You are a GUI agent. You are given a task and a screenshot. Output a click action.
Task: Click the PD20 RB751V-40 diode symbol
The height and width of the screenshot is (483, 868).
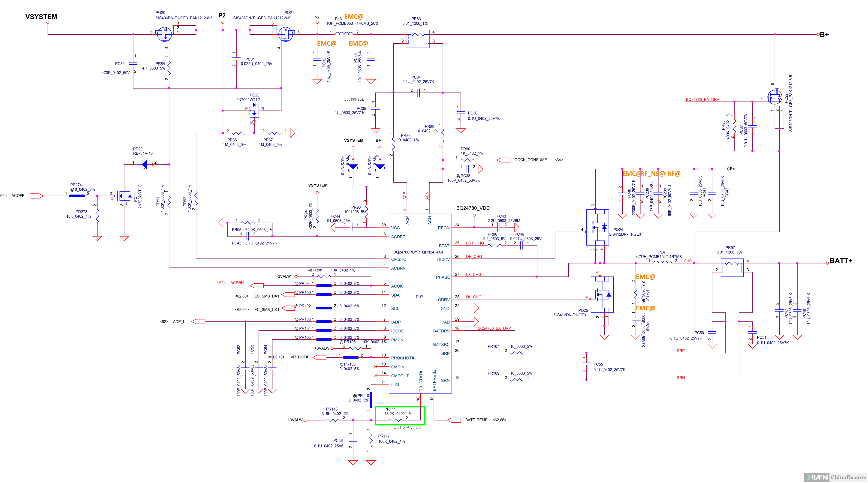click(x=145, y=164)
